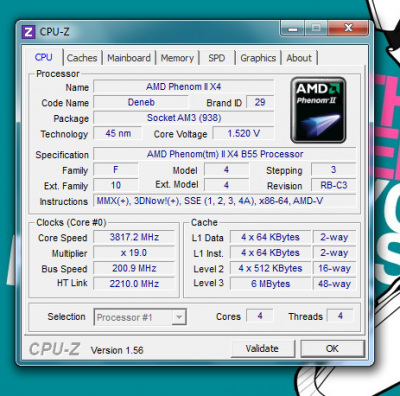This screenshot has width=400, height=396.
Task: Click the Package value Socket AM3 (938)
Action: [x=184, y=118]
